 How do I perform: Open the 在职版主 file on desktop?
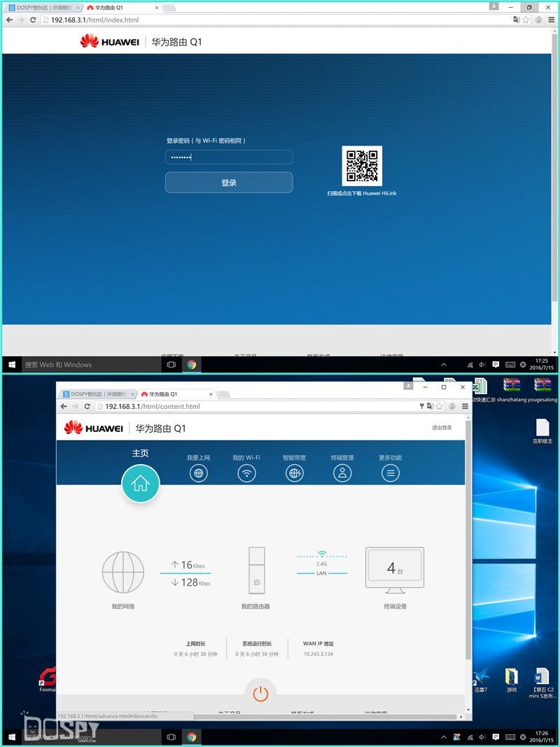click(x=542, y=432)
